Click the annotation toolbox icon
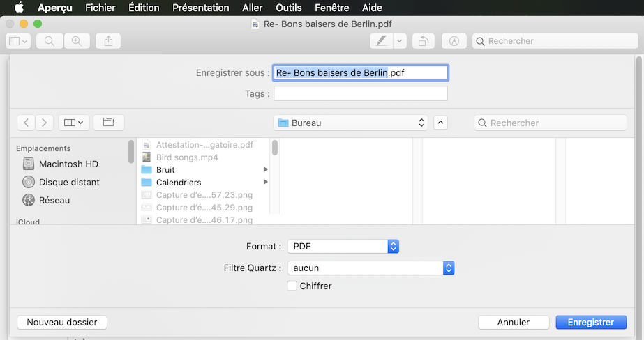This screenshot has height=340, width=644. [454, 41]
